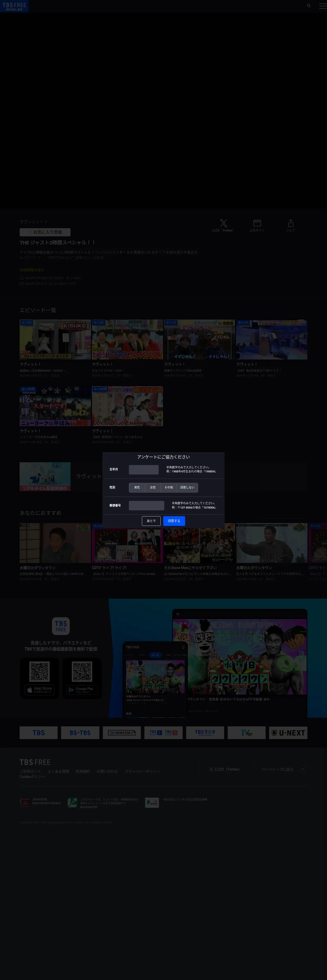Open the BS-TBS site banner

point(80,733)
